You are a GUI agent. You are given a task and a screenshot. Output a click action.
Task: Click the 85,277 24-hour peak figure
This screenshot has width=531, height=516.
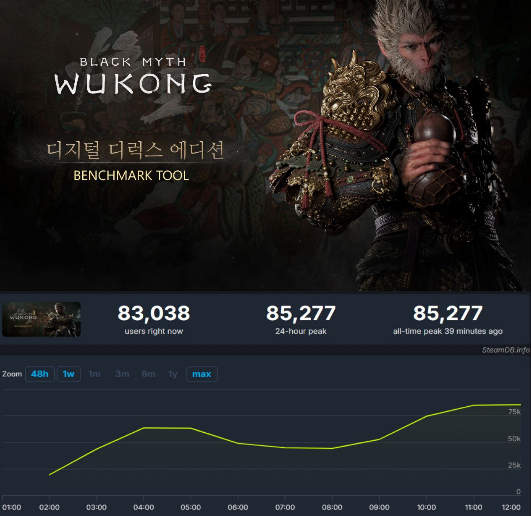(301, 313)
